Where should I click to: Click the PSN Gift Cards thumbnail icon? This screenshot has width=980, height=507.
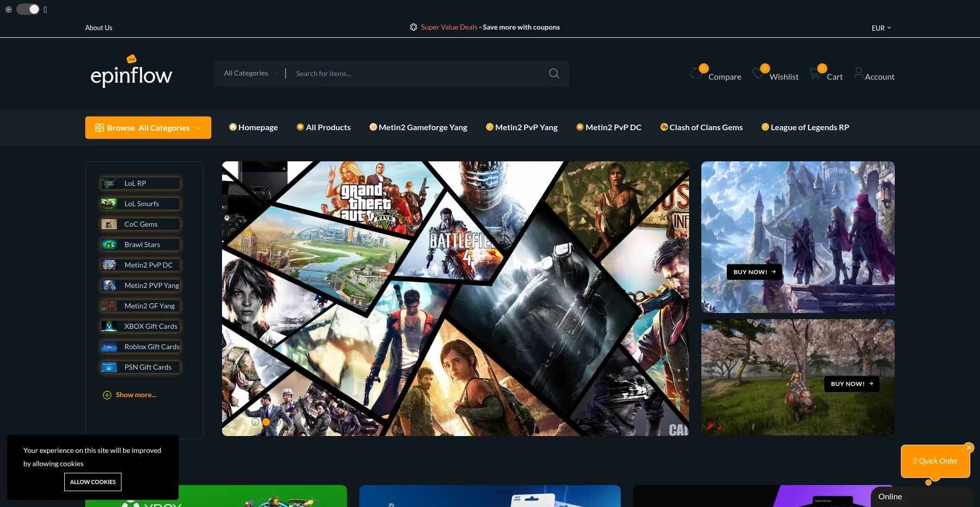(109, 367)
